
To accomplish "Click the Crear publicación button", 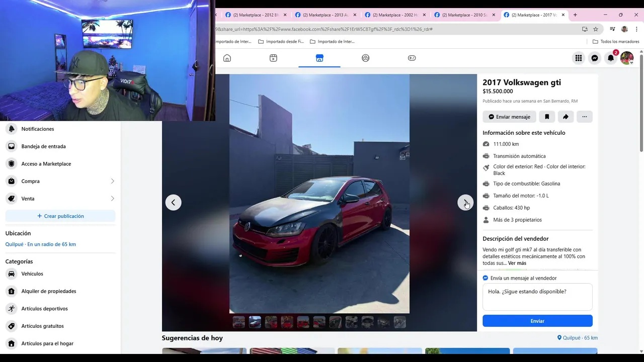I will (60, 216).
